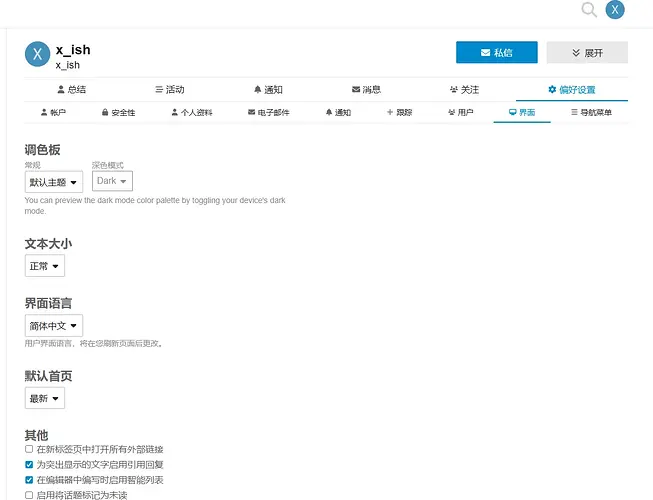
Task: Expand the 默认主题 color palette dropdown
Action: (53, 182)
